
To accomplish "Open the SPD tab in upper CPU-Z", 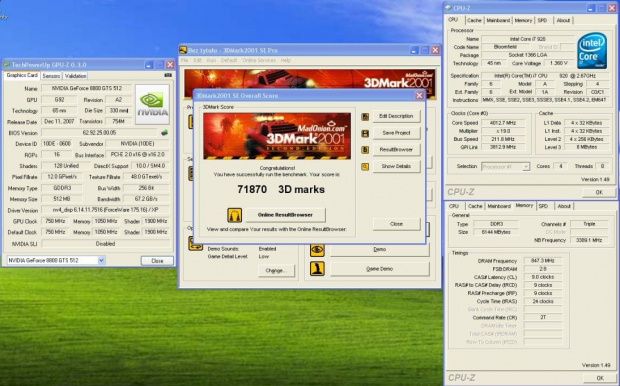I will point(542,21).
